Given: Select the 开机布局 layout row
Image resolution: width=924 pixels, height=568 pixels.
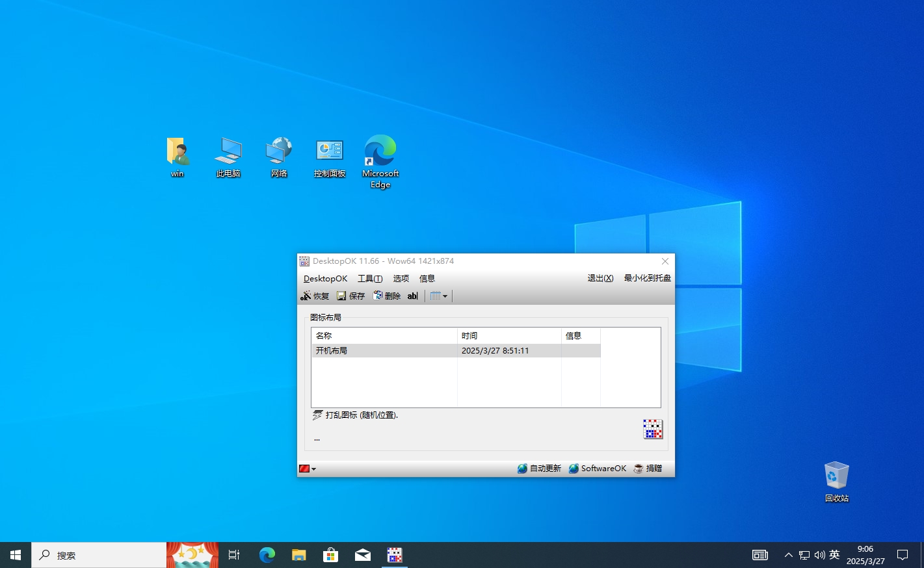Looking at the screenshot, I should click(384, 351).
